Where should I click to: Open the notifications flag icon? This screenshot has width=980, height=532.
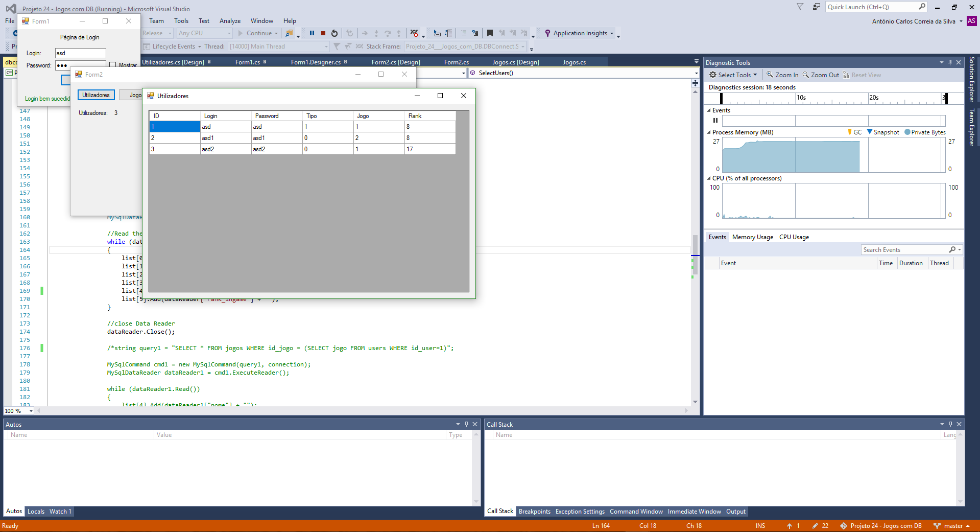(x=800, y=7)
